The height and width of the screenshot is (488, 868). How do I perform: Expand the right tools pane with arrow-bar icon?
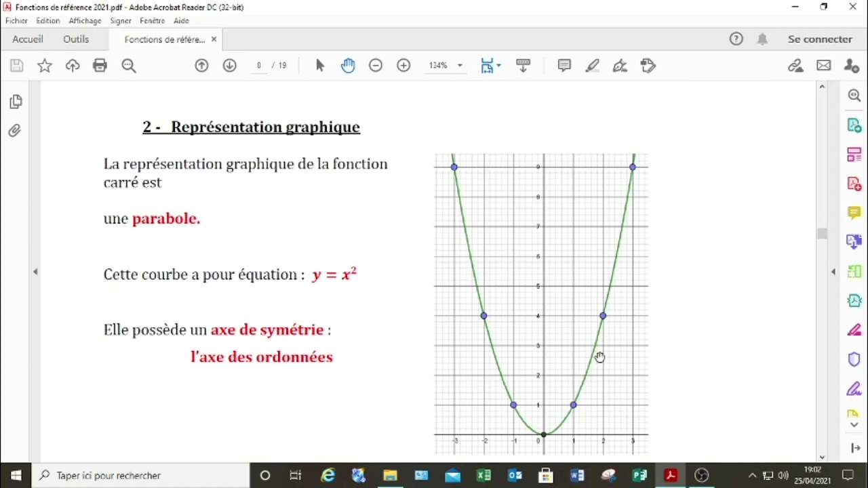coord(854,448)
